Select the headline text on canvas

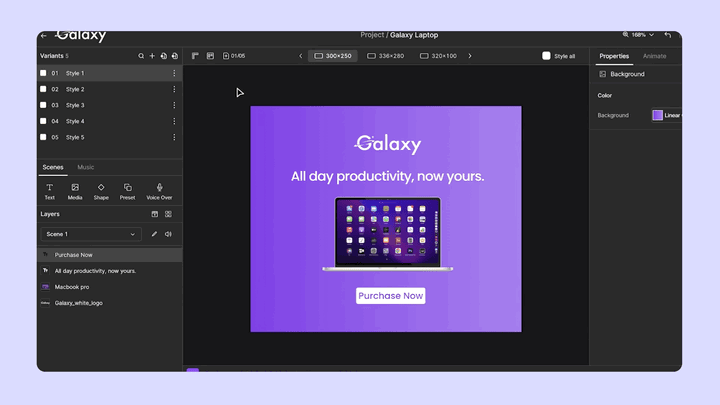tap(388, 176)
